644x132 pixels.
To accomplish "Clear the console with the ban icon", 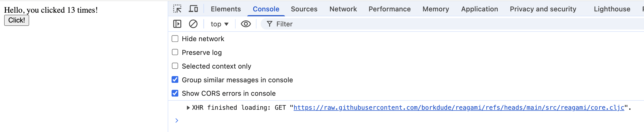I will point(193,24).
